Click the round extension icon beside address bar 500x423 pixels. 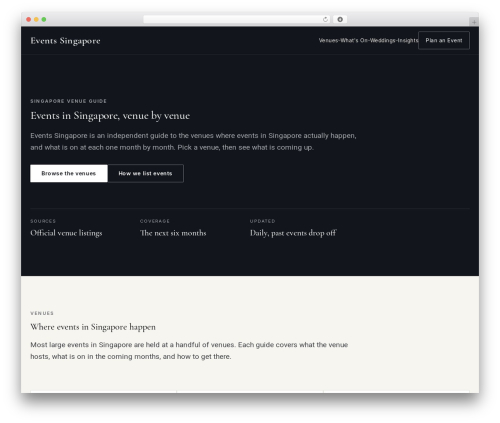(x=340, y=19)
